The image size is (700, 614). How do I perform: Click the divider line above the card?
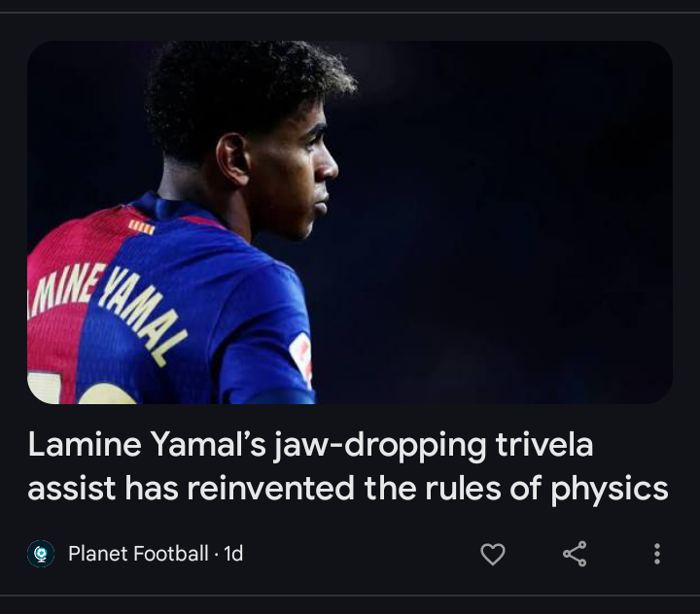(x=350, y=13)
